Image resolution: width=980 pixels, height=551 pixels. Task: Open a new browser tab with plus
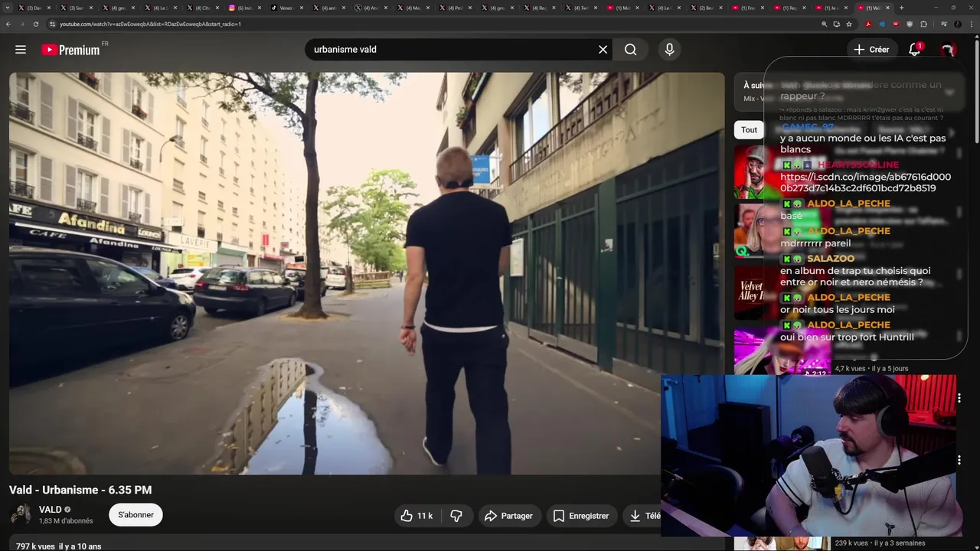pos(901,8)
